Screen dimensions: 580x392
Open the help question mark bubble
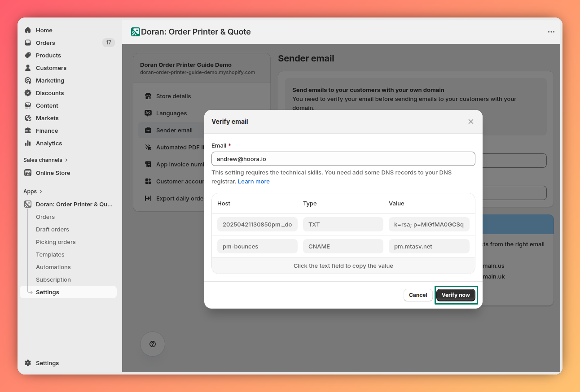coord(153,344)
